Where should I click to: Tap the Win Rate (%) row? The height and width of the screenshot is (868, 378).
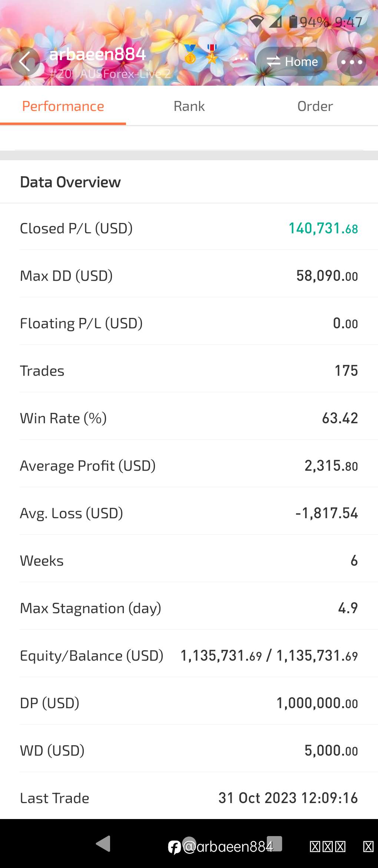pyautogui.click(x=189, y=418)
